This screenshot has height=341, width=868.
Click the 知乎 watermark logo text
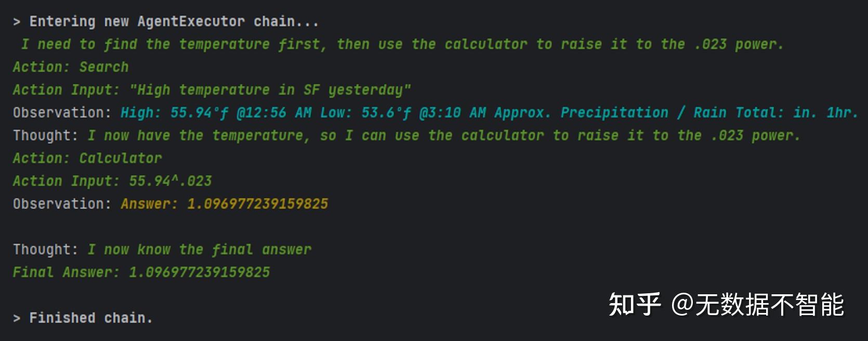[x=635, y=305]
